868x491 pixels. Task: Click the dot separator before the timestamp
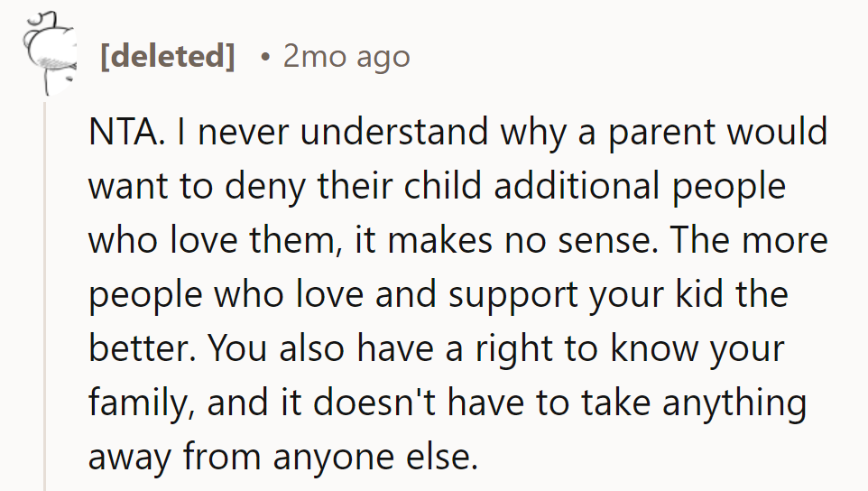263,57
